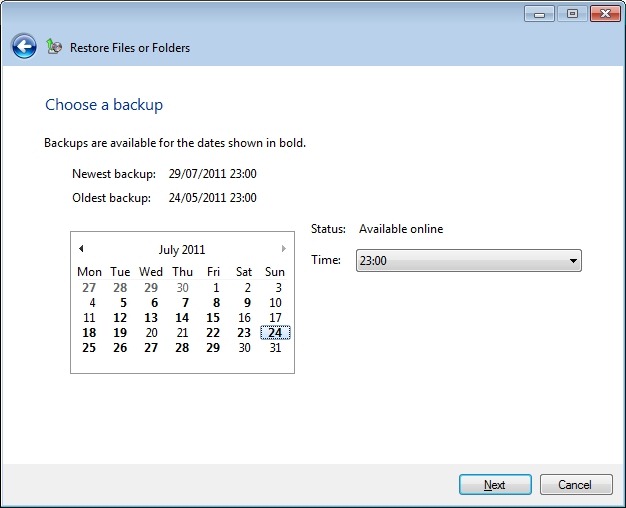Choose July 15 backup date
The height and width of the screenshot is (508, 626).
click(x=213, y=318)
